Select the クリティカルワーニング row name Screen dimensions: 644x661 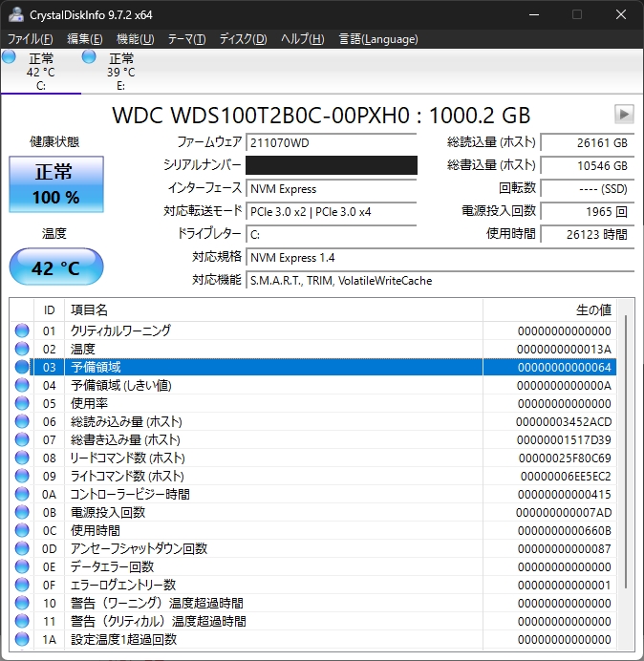pyautogui.click(x=120, y=330)
